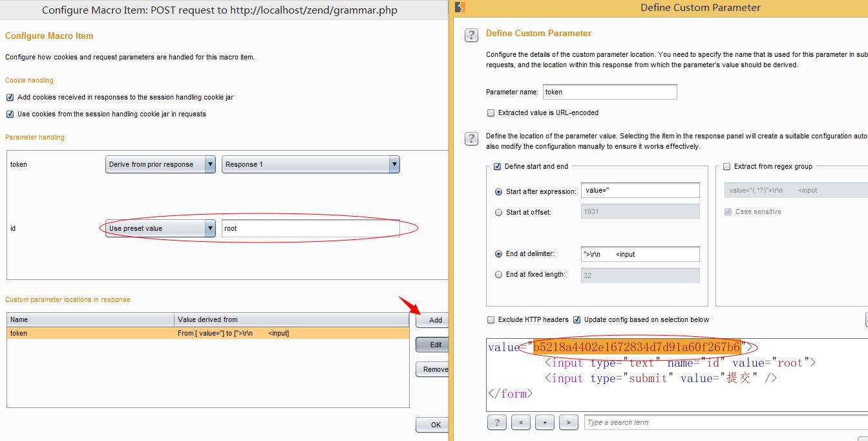The image size is (868, 441).
Task: Select the Start at offset radio button
Action: point(498,212)
